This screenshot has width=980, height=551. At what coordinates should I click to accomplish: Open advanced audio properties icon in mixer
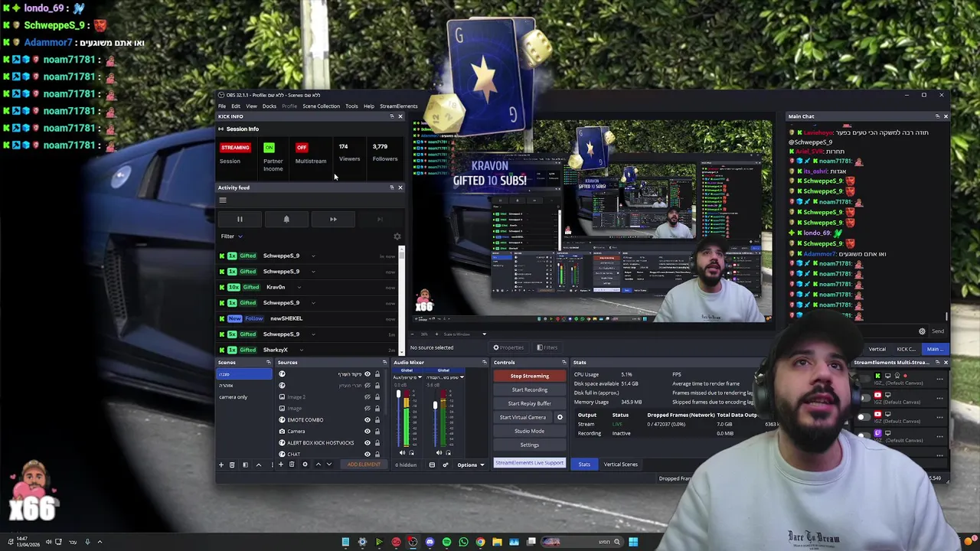click(x=446, y=465)
